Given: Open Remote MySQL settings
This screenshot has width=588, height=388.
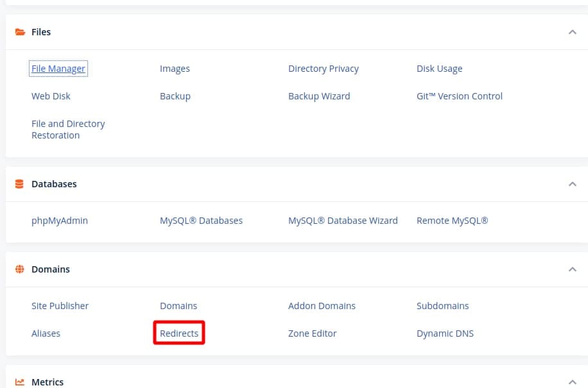Looking at the screenshot, I should tap(453, 221).
